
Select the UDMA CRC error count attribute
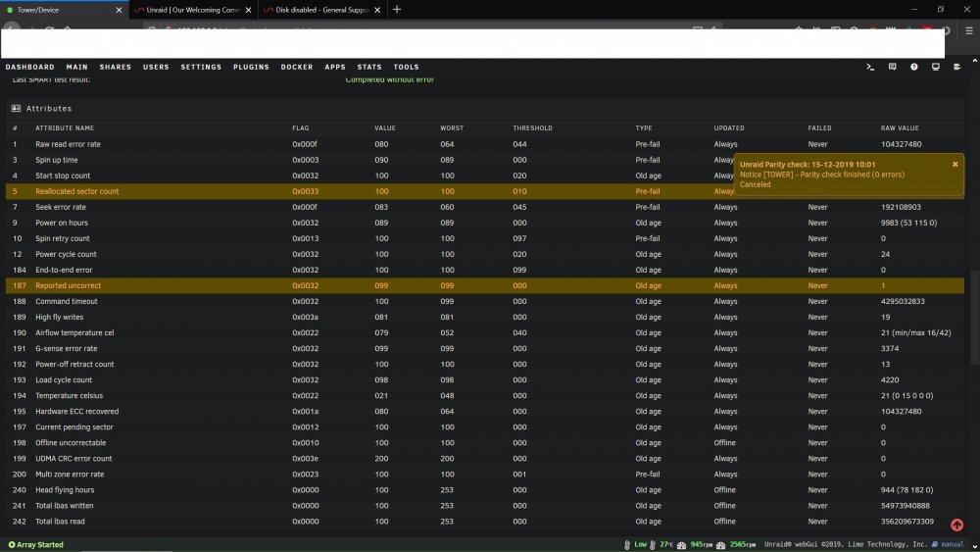[x=73, y=458]
